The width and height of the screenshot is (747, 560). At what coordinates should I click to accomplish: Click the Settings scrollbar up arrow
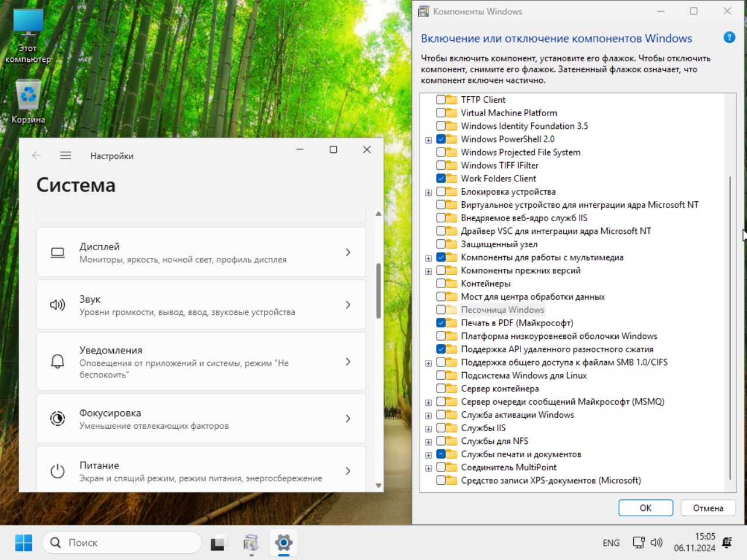coord(378,213)
